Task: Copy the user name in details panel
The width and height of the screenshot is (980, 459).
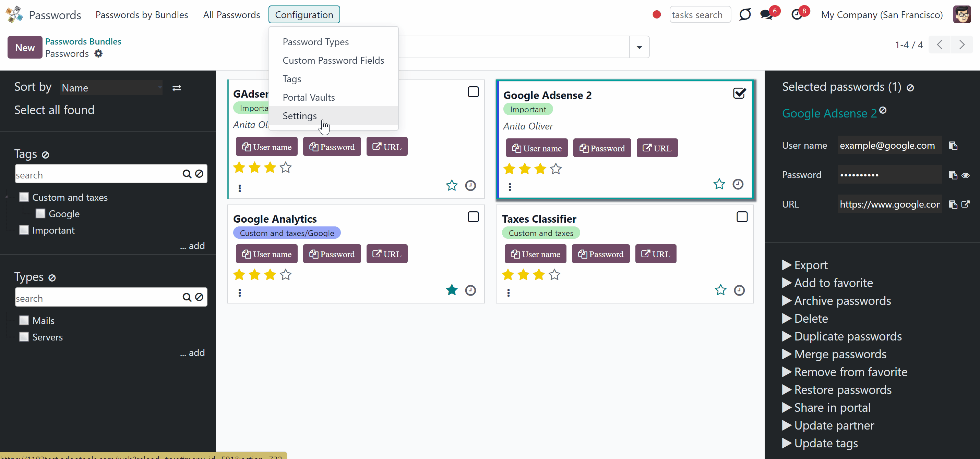Action: coord(953,146)
